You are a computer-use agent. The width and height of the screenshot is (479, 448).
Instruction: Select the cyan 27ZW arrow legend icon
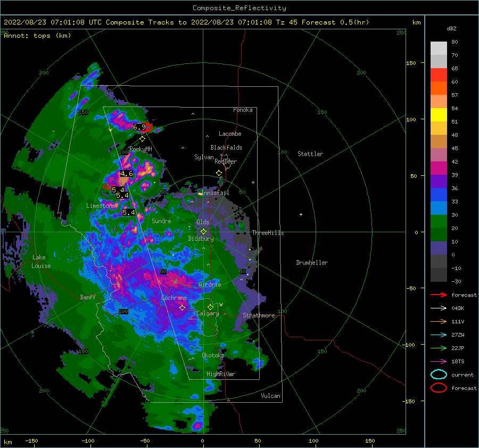[439, 335]
